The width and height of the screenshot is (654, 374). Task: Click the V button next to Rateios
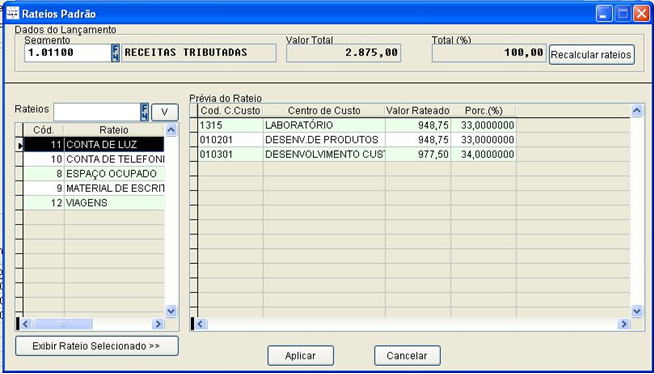coord(165,112)
